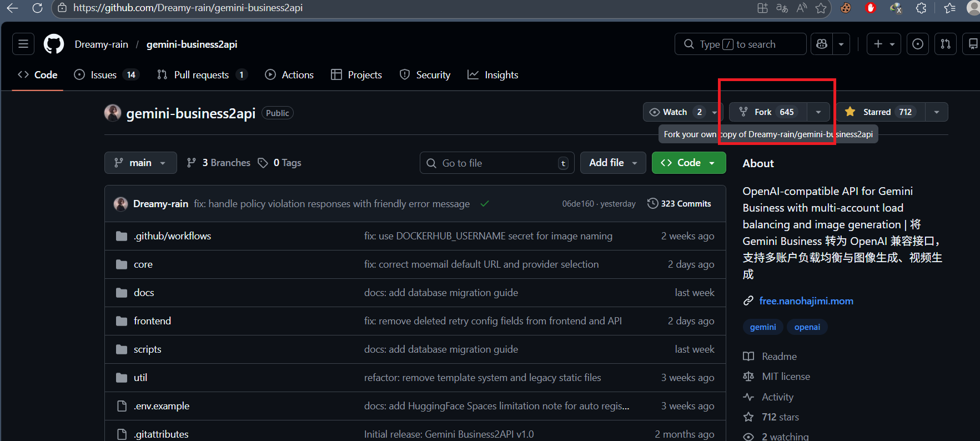Click the browser address bar URL

[188, 8]
